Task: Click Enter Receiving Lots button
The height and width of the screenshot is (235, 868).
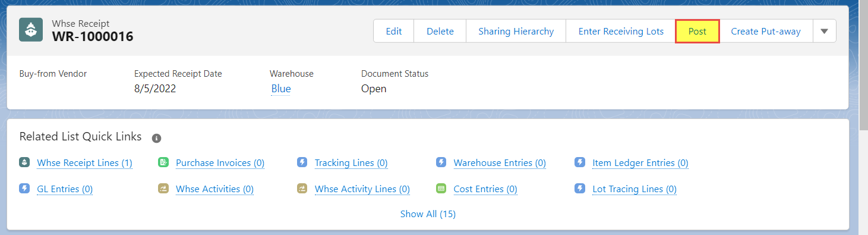Action: click(x=621, y=31)
